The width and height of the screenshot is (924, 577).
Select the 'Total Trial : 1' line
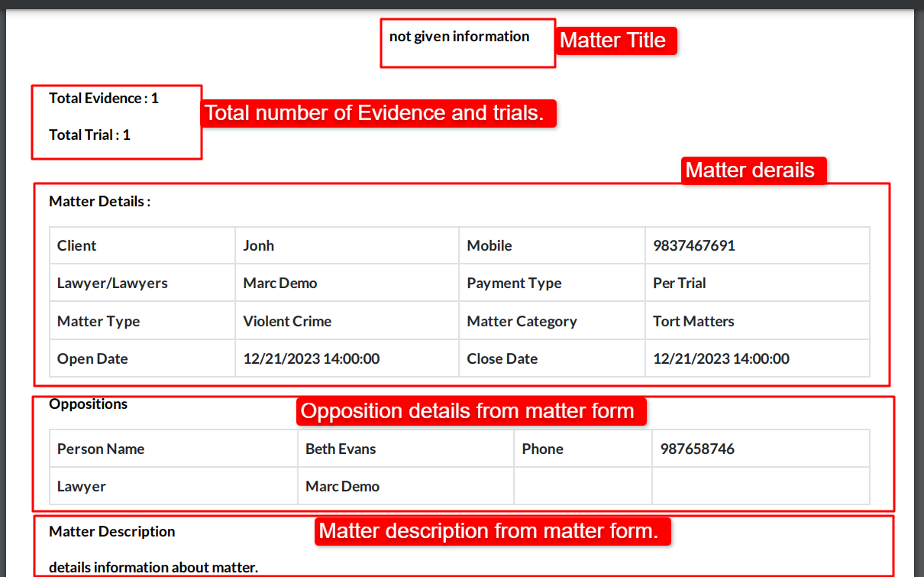89,135
